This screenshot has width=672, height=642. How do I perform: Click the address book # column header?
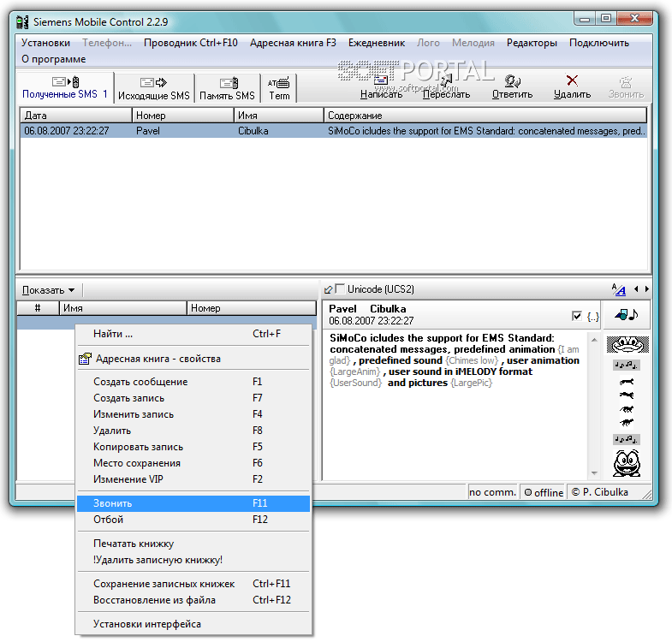tap(38, 308)
